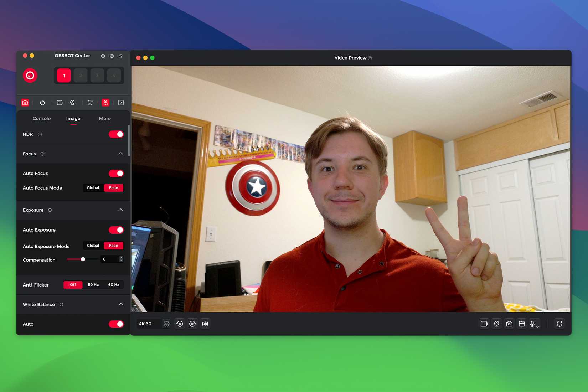Click the webcam device icon in the sidebar
The image size is (588, 392).
(x=72, y=103)
